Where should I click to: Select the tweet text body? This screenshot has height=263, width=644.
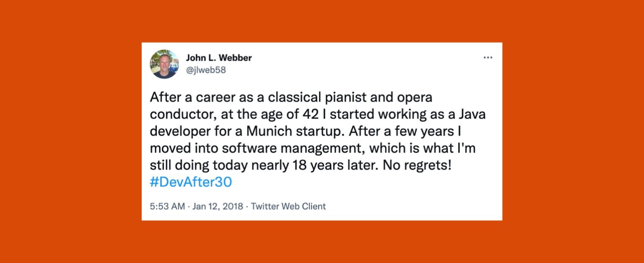[314, 131]
